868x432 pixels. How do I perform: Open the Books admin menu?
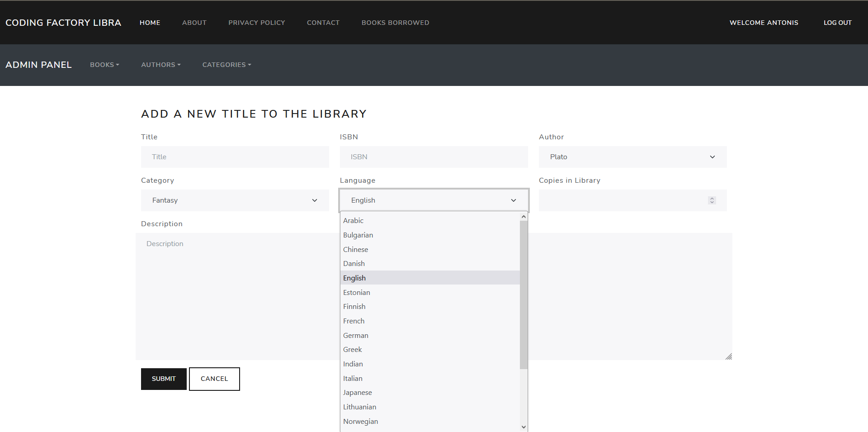pos(104,65)
